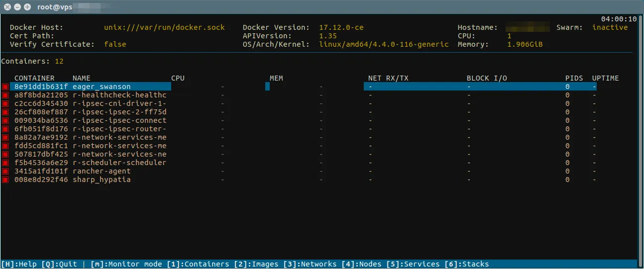Viewport: 644px width, 269px height.
Task: Select the rancher-agent container row
Action: [102, 171]
